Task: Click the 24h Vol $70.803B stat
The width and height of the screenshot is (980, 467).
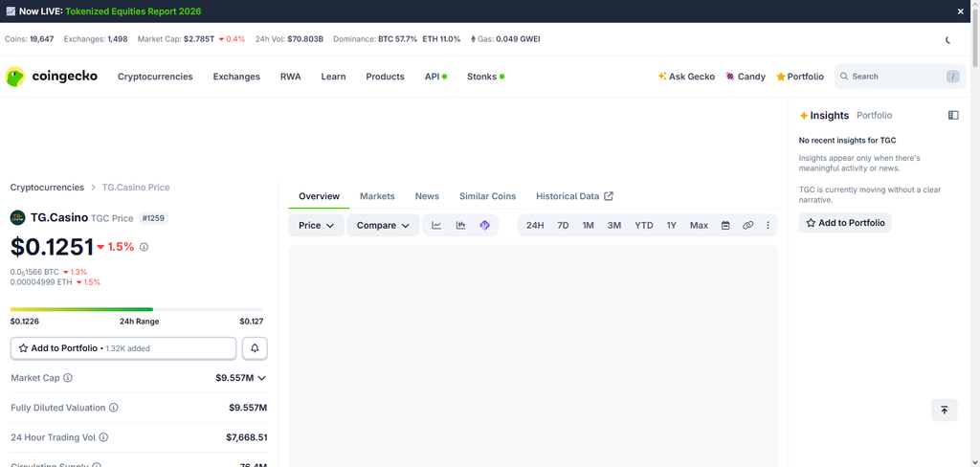Action: tap(289, 39)
